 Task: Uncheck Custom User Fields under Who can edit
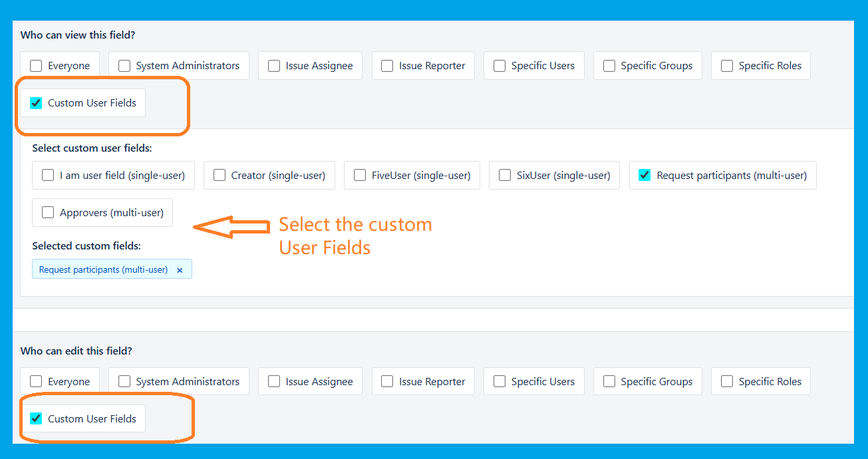click(x=36, y=419)
